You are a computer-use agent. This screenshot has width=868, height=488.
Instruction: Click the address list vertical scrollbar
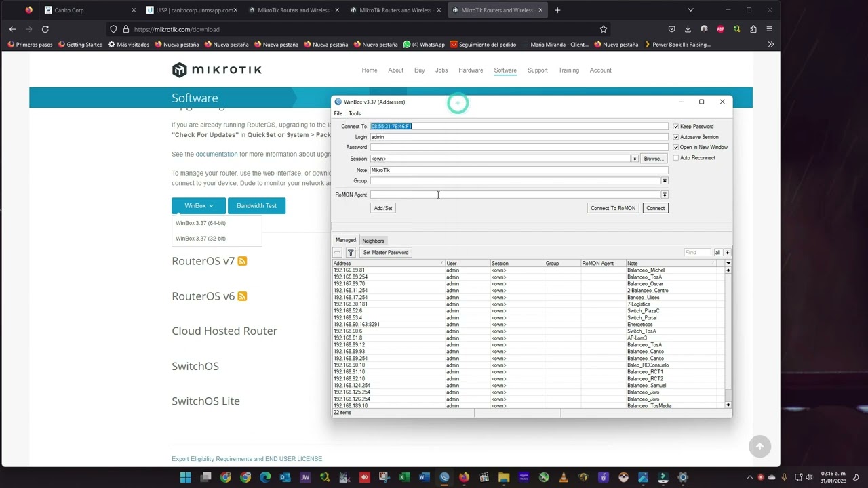pyautogui.click(x=728, y=338)
